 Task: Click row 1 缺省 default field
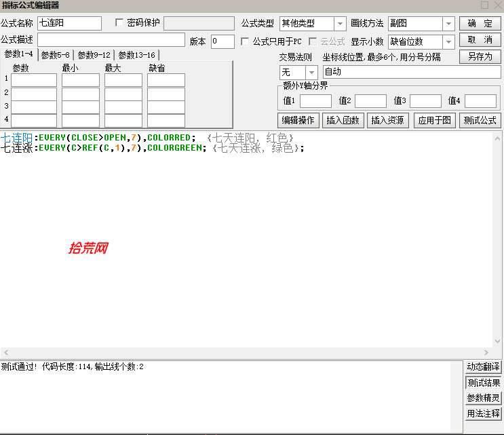166,80
